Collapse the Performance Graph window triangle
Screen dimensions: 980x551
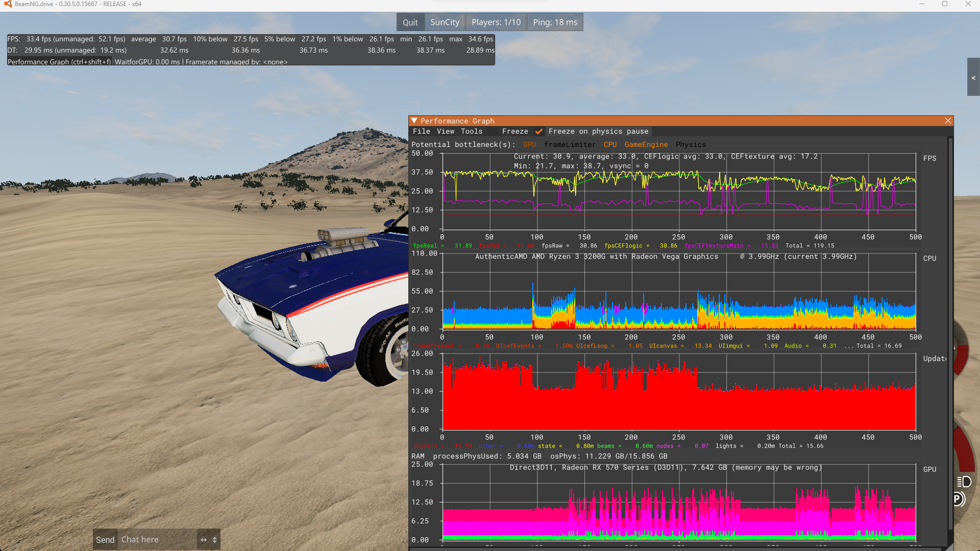(x=414, y=121)
